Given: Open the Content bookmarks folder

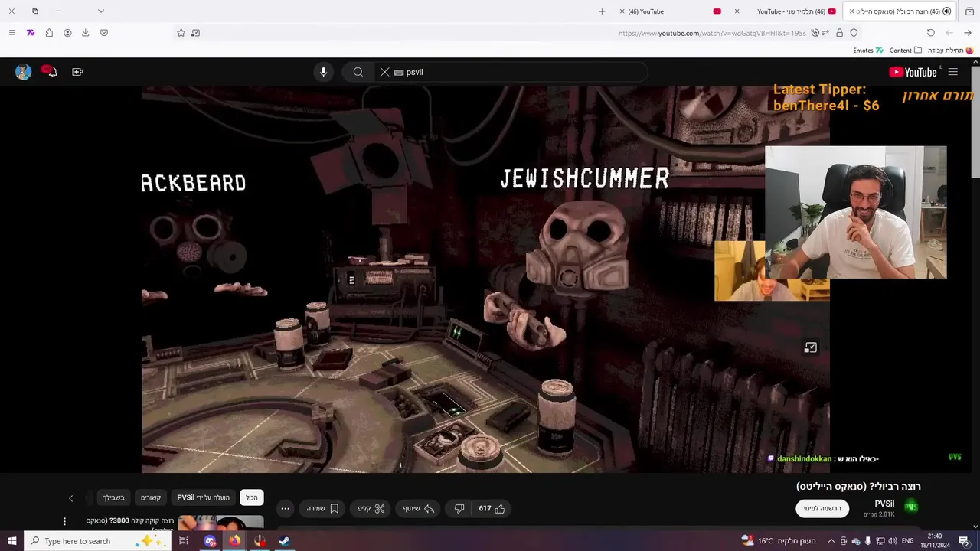Looking at the screenshot, I should tap(906, 51).
